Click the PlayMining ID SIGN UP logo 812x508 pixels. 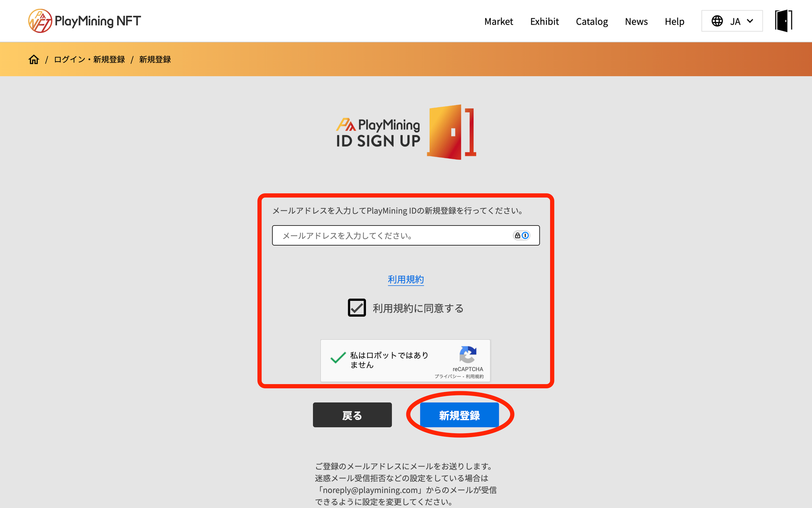tap(406, 132)
